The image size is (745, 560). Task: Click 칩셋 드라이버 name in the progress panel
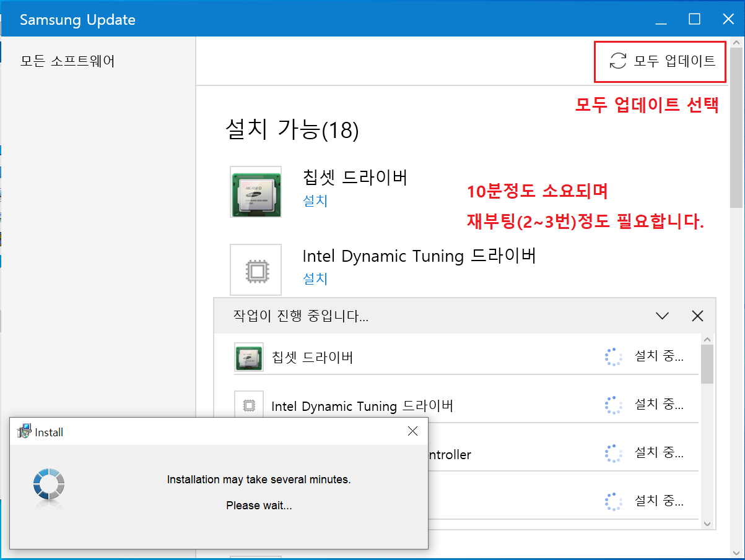coord(312,357)
